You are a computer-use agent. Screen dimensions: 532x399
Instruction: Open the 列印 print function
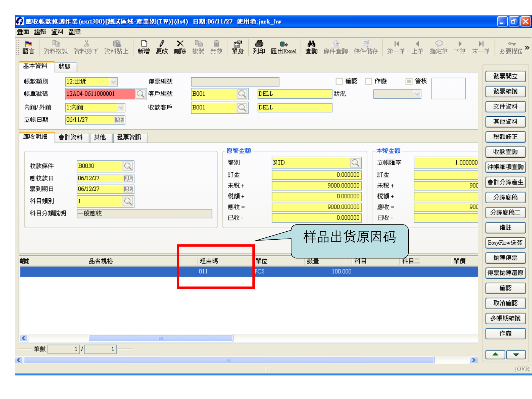point(259,47)
